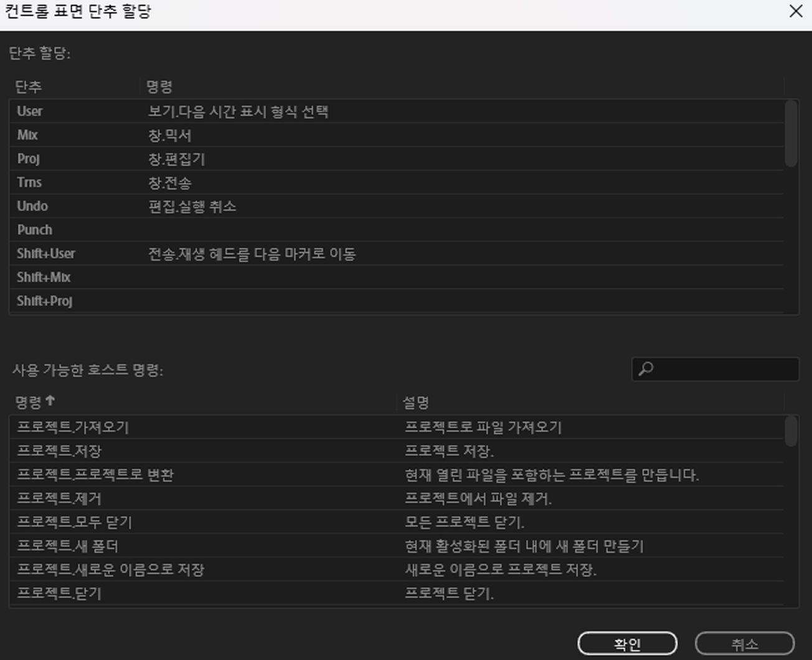Select the Proj button row
Viewport: 812px width, 660px height.
(x=397, y=159)
